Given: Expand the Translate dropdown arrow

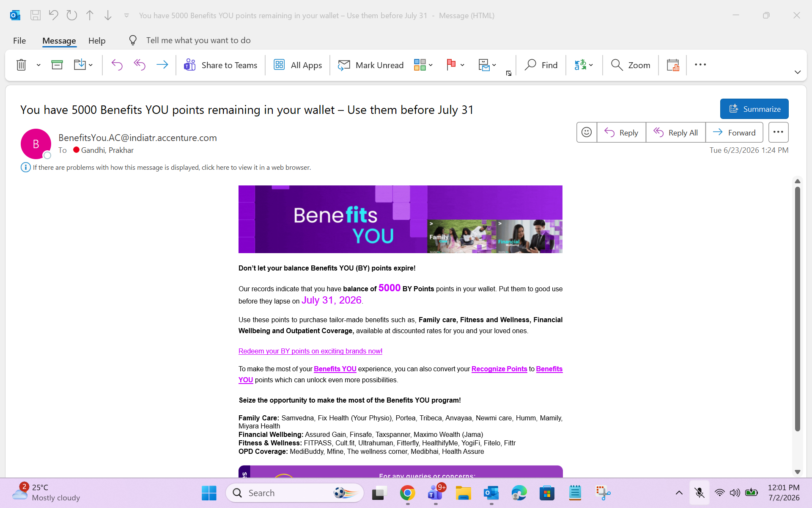Looking at the screenshot, I should tap(591, 65).
